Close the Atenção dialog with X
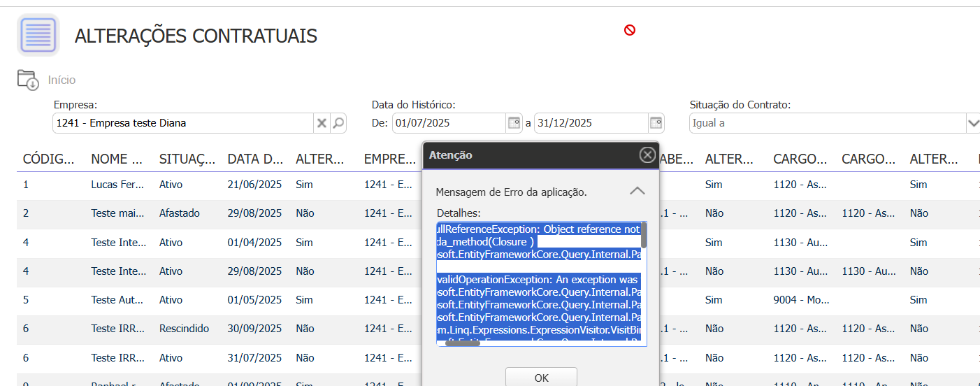 (x=647, y=155)
